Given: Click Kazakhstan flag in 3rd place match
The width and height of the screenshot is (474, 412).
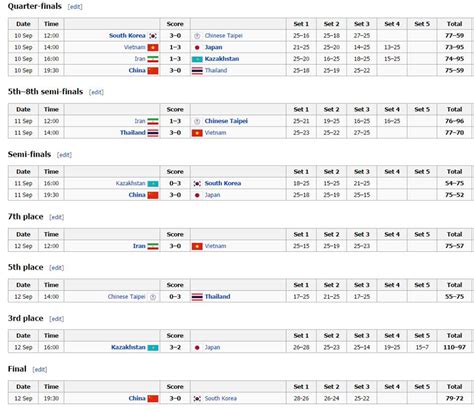Looking at the screenshot, I should [x=153, y=348].
